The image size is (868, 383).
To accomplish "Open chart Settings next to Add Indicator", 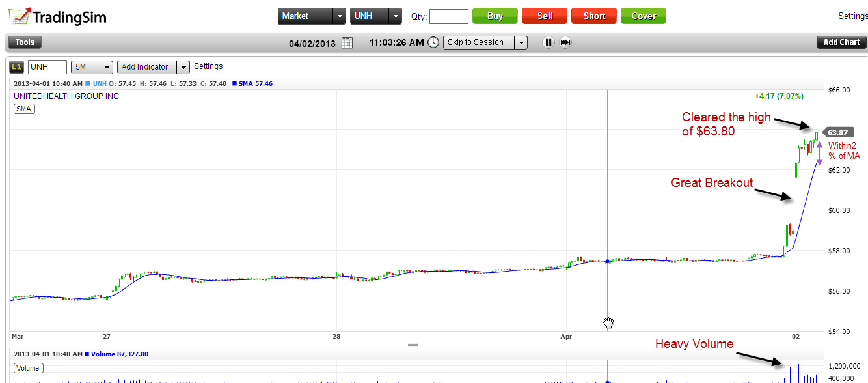I will [208, 66].
